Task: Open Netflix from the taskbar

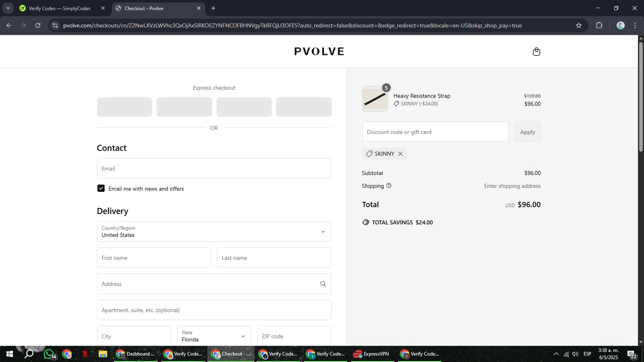Action: coord(85,354)
